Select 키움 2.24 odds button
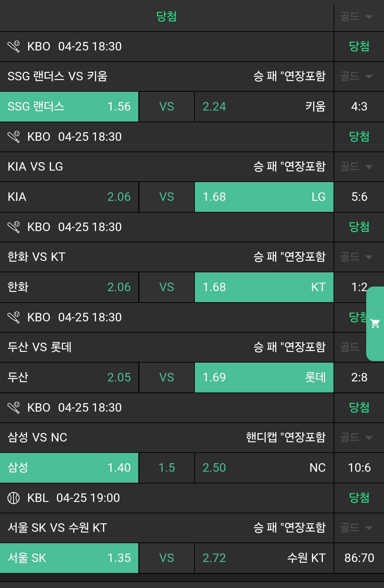The height and width of the screenshot is (588, 384). coord(264,107)
